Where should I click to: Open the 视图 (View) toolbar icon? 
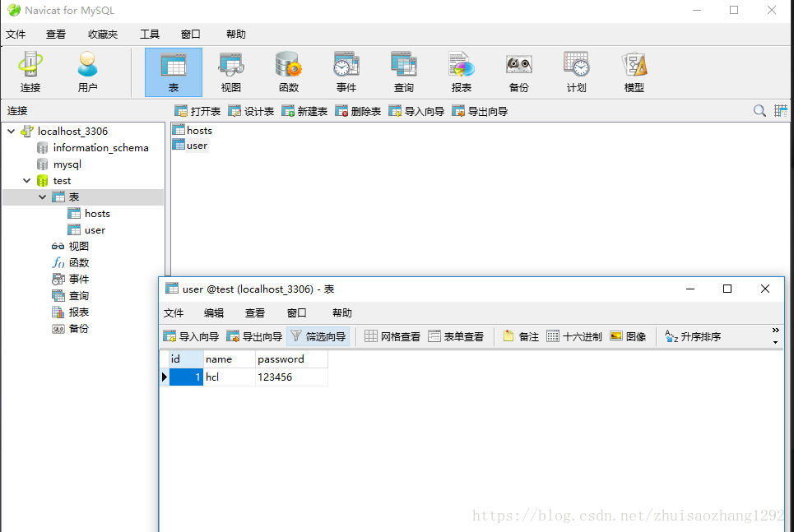pos(231,72)
